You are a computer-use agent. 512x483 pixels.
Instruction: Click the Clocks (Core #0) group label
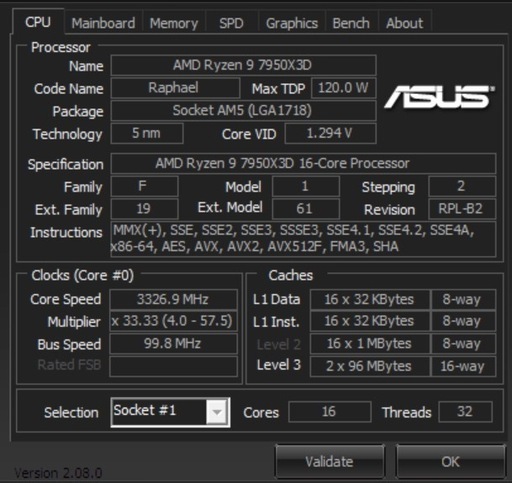click(x=83, y=276)
